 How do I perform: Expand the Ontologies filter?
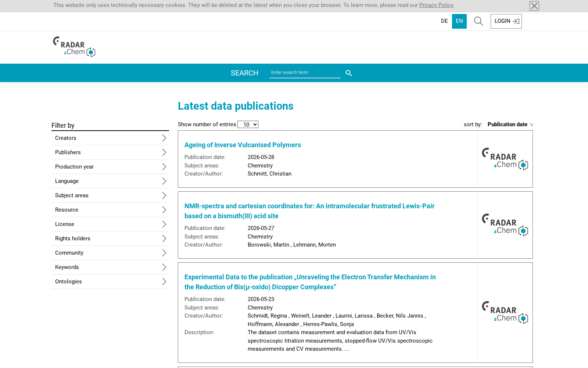point(110,282)
